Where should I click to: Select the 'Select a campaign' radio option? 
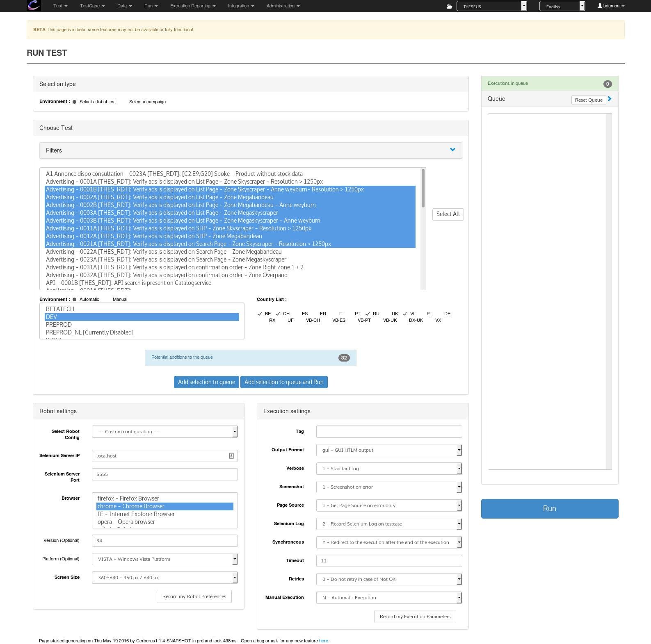(124, 102)
